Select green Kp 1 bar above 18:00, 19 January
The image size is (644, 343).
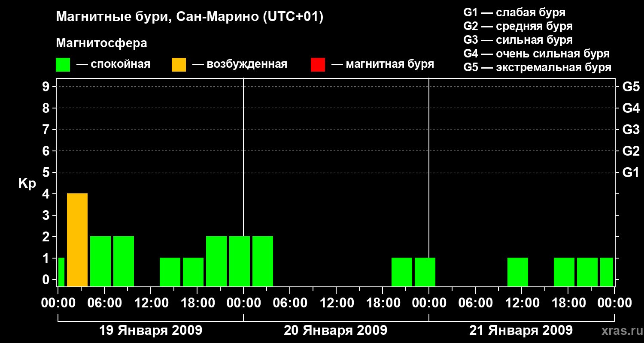coord(193,272)
